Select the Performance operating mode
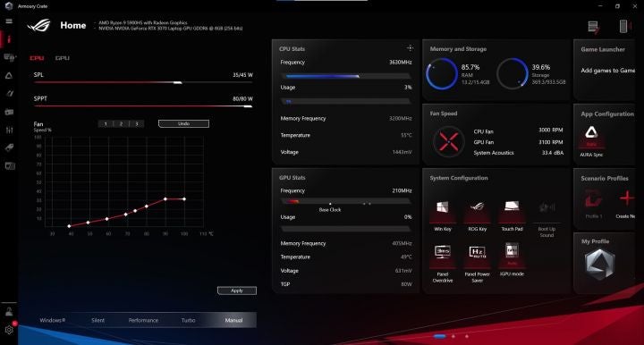644x345 pixels. pos(143,320)
